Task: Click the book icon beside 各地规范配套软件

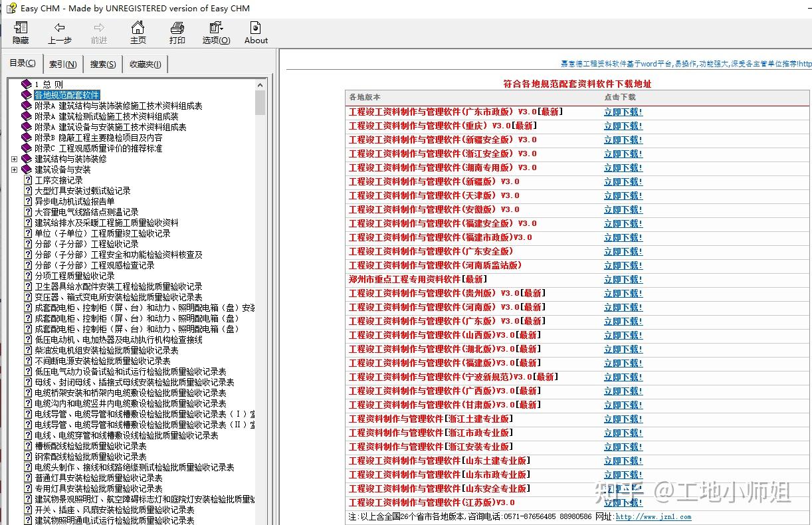Action: (x=27, y=95)
